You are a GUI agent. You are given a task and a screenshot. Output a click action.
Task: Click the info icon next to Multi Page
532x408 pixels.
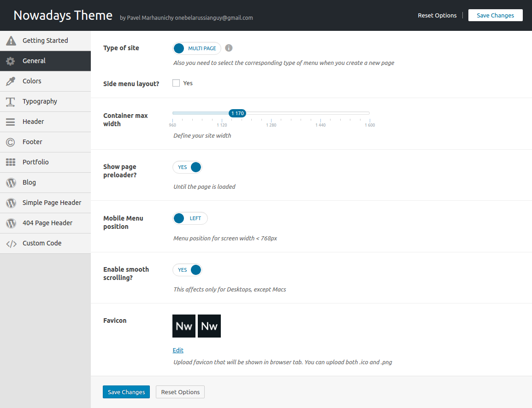[x=229, y=48]
